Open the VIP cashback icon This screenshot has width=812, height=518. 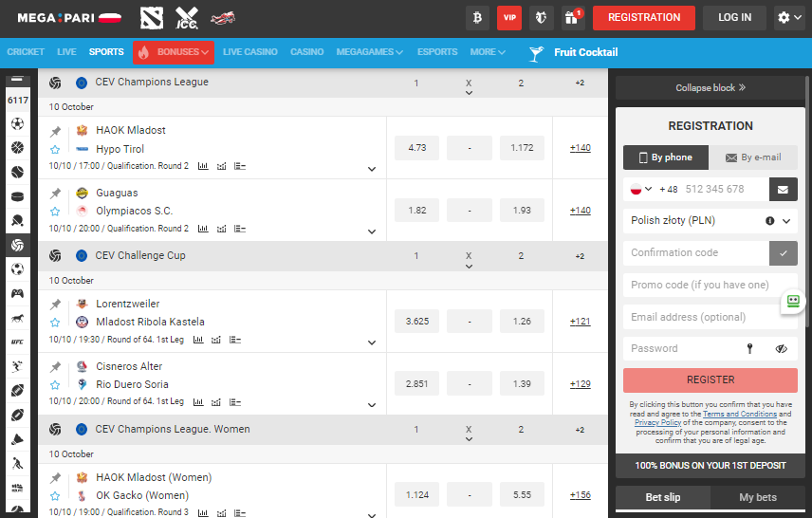(509, 18)
